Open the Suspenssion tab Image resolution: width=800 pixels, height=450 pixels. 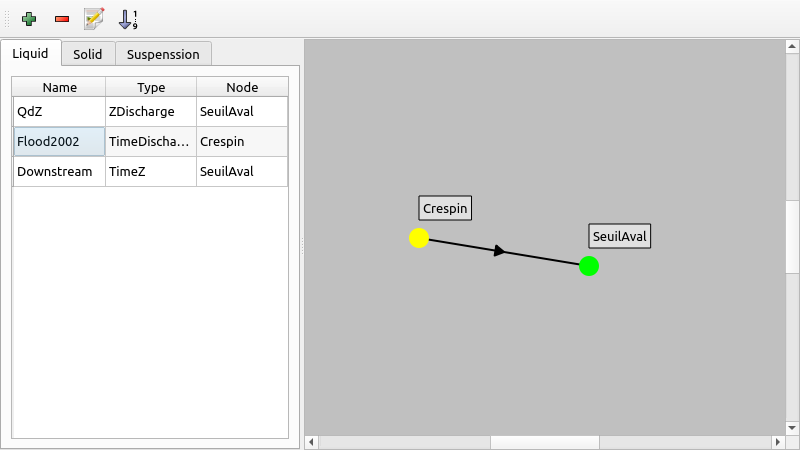coord(163,54)
